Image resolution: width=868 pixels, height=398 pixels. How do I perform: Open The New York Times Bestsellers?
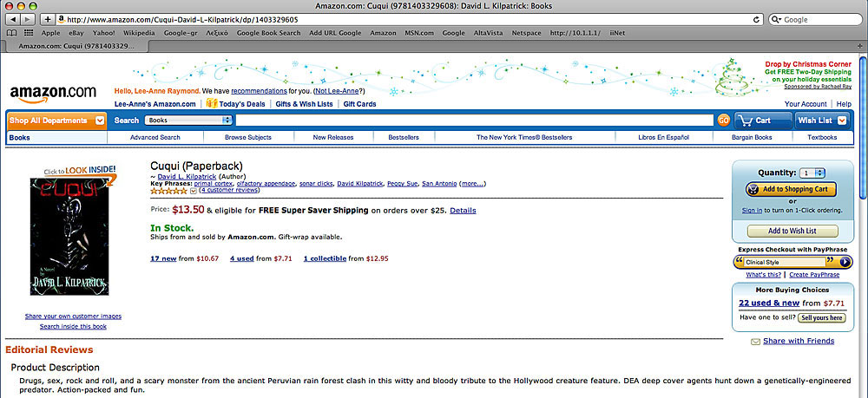click(x=524, y=137)
